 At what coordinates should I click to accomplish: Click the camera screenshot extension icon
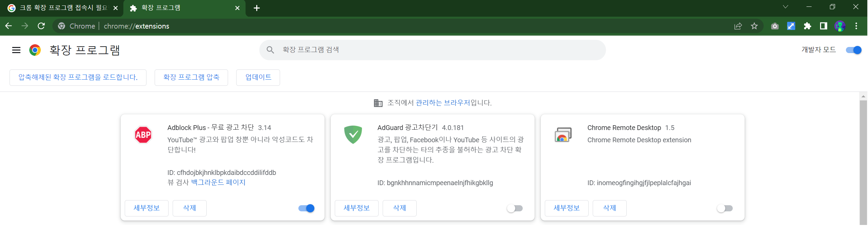[775, 26]
